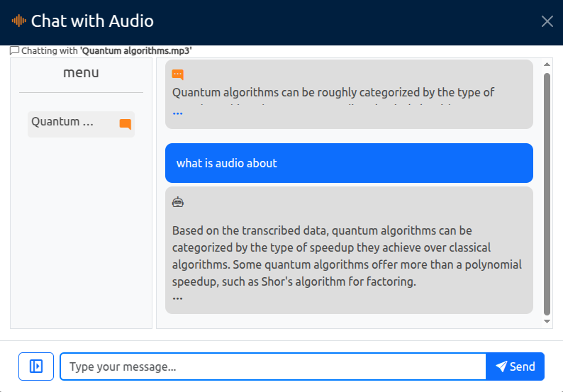Click the Send button
563x392 pixels.
[515, 366]
